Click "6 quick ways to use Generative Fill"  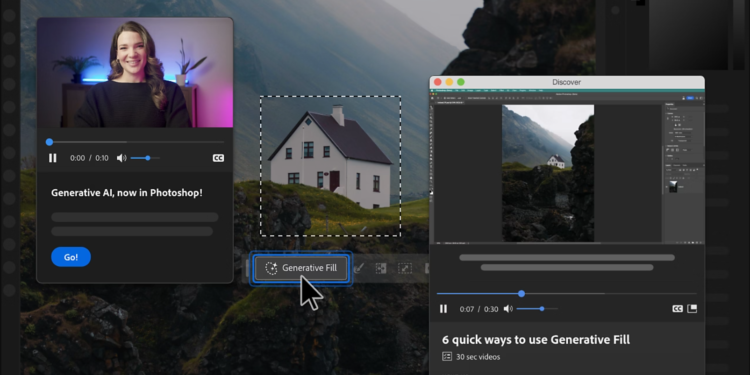click(x=536, y=340)
